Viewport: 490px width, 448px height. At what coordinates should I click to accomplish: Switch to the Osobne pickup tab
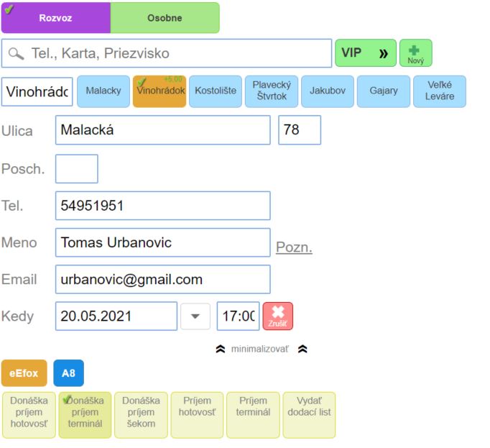click(x=165, y=18)
